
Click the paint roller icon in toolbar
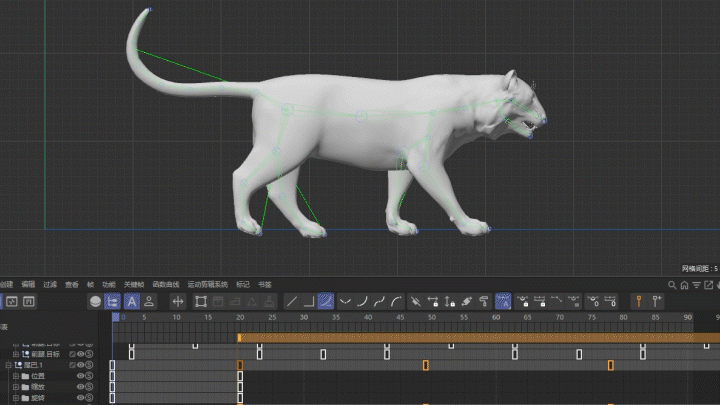484,302
